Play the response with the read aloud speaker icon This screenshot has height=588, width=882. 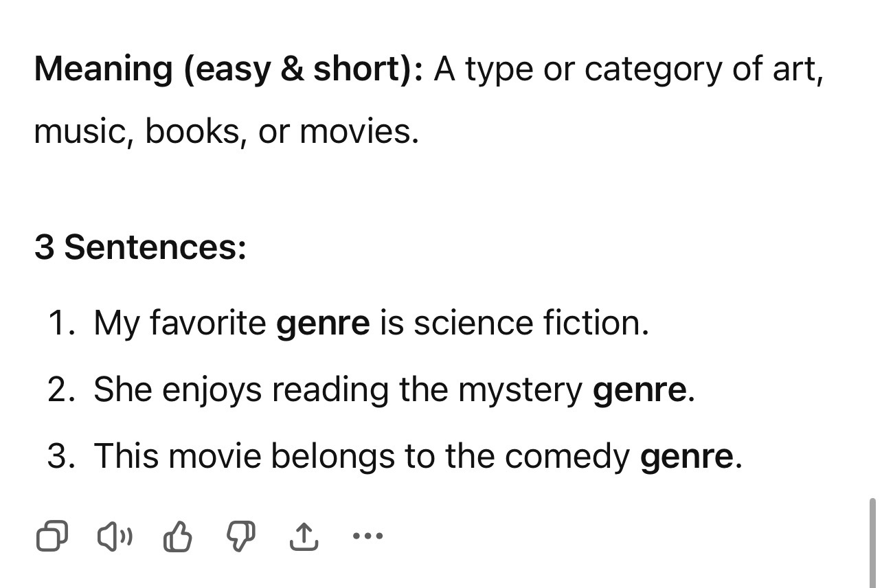coord(115,536)
